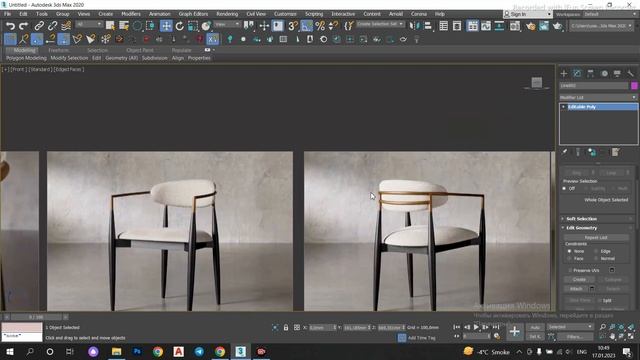Expand the Editable Poly stack entry
Screen dimensions: 640x360
click(564, 107)
